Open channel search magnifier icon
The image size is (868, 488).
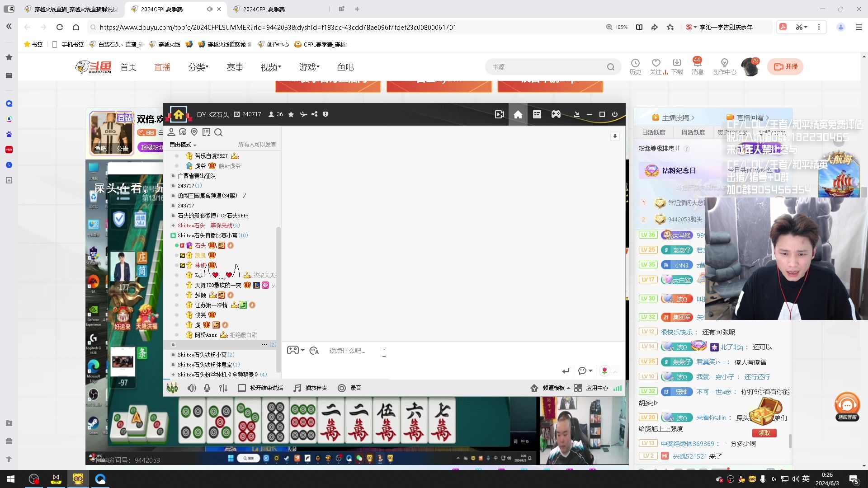(x=218, y=132)
